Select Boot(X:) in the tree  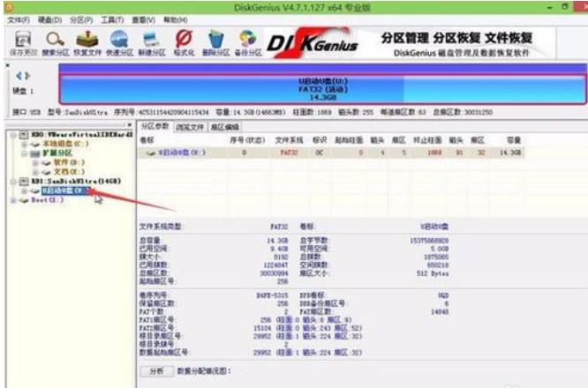coord(48,200)
